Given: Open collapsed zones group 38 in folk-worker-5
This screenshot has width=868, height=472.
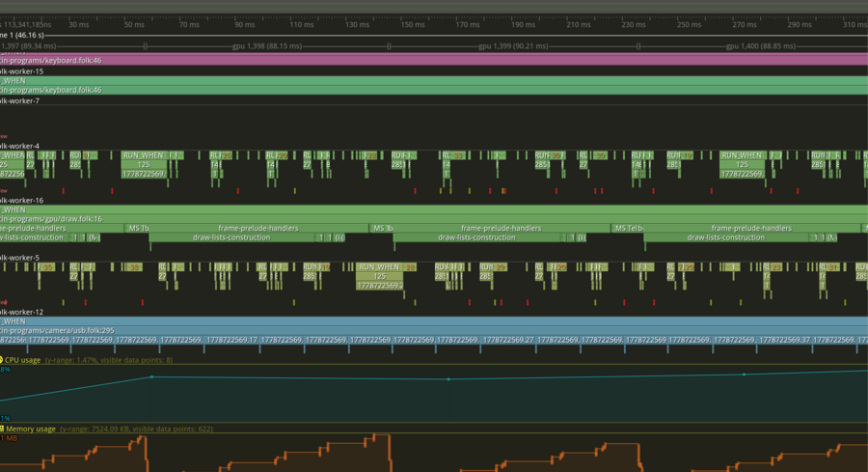Looking at the screenshot, I should pos(134,267).
